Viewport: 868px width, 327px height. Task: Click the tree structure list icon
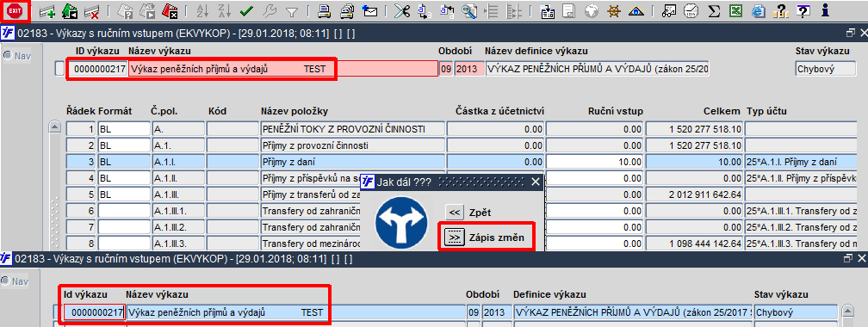click(514, 10)
